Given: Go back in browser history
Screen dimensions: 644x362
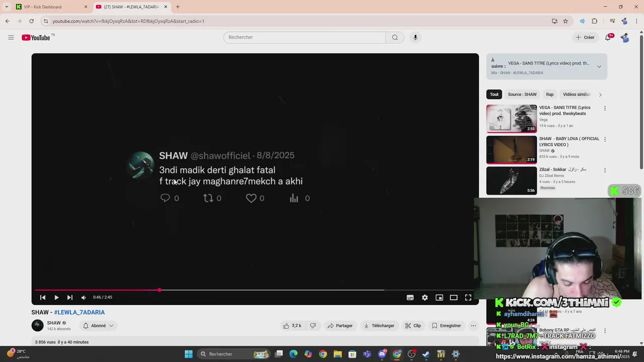Looking at the screenshot, I should (7, 21).
